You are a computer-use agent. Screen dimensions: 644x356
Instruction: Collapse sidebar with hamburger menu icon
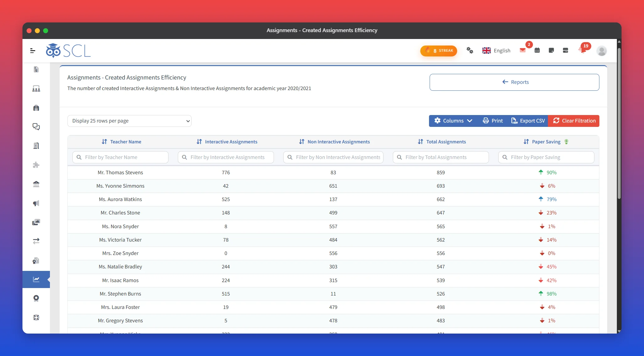tap(32, 51)
